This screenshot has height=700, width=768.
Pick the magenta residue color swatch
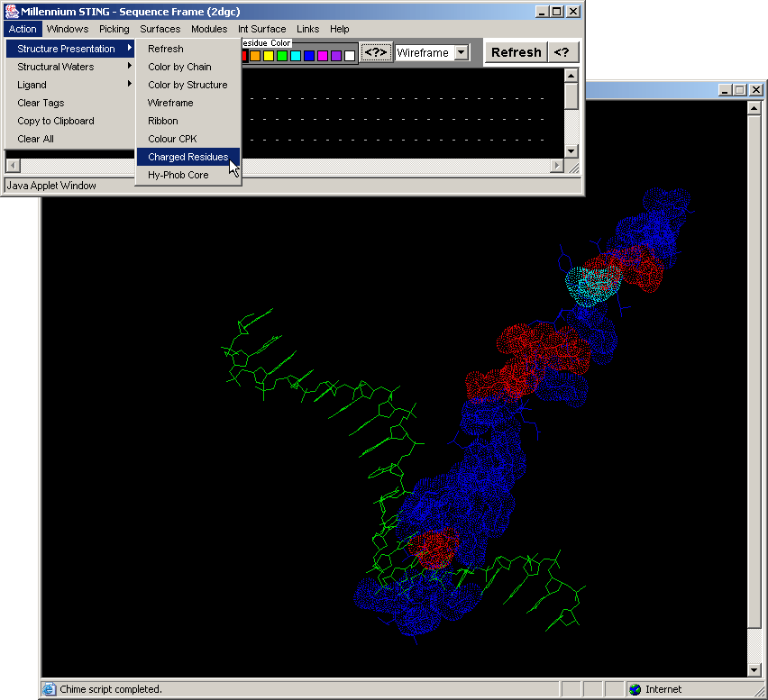click(x=323, y=55)
